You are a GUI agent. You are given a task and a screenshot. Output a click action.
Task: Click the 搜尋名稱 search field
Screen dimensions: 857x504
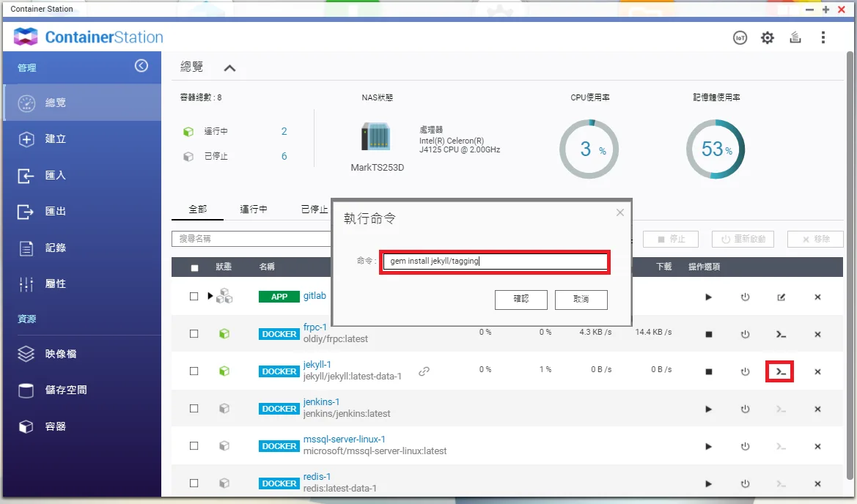251,239
